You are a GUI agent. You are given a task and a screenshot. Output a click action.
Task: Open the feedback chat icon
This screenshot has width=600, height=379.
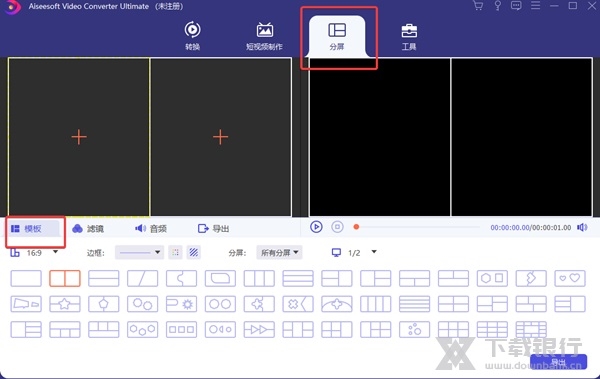coord(516,6)
